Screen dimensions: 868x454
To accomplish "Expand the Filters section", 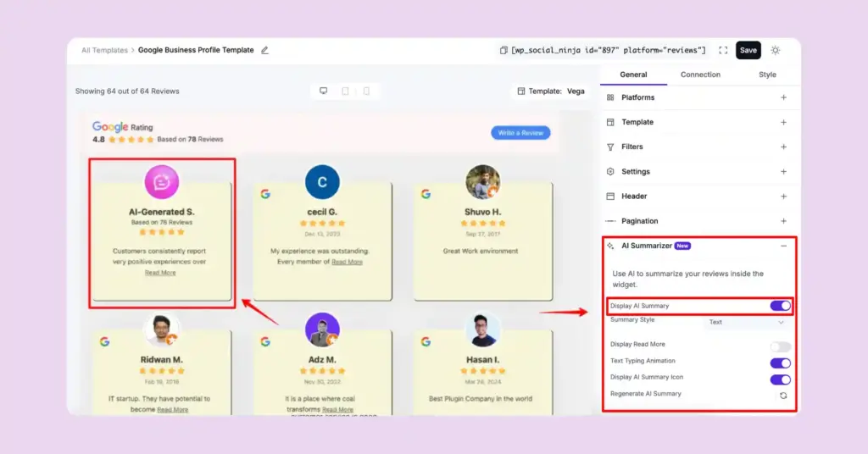I will (x=783, y=147).
